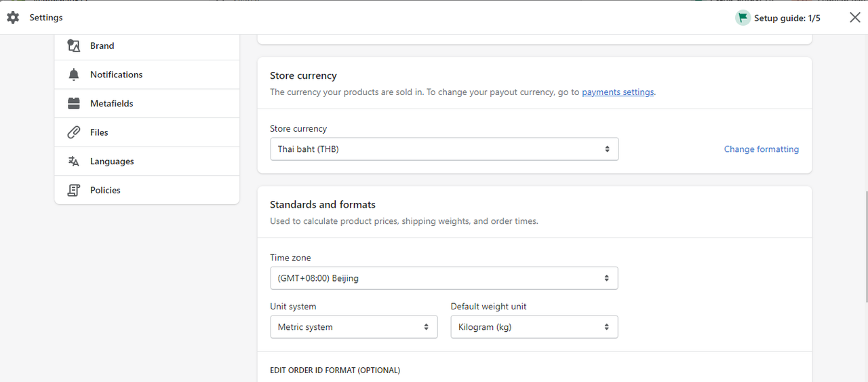Click the Settings gear icon

(x=13, y=18)
